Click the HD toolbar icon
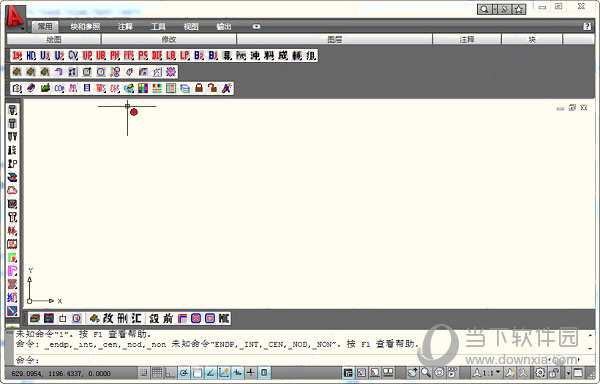This screenshot has height=384, width=600. (31, 56)
